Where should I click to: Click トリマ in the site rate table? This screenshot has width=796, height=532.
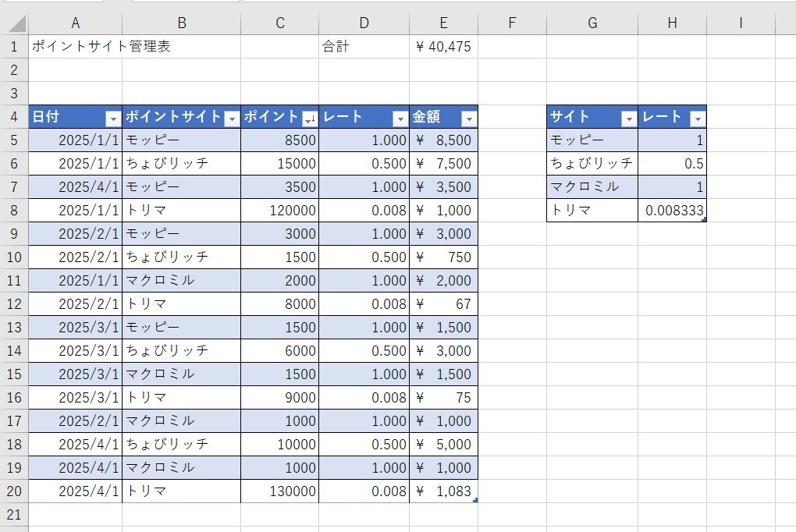pos(592,210)
